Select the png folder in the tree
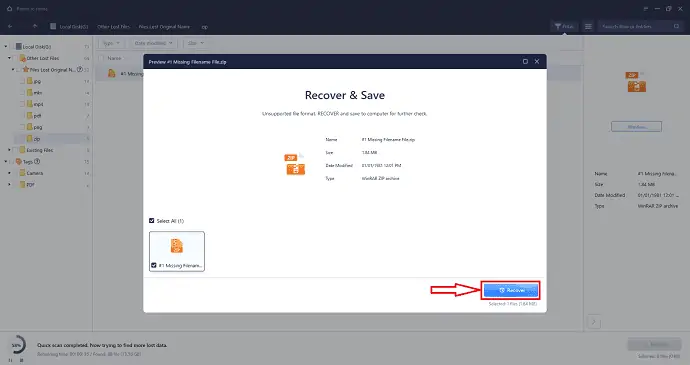690x365 pixels. [38, 127]
